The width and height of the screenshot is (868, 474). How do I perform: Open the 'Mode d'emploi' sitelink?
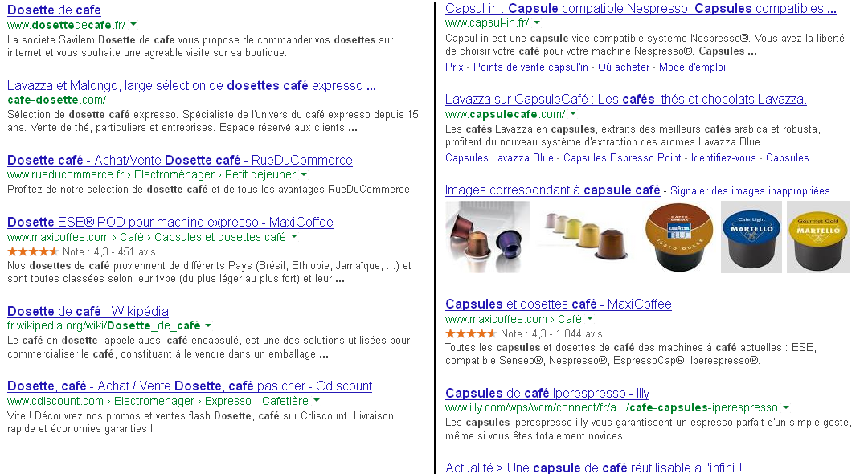(x=692, y=67)
